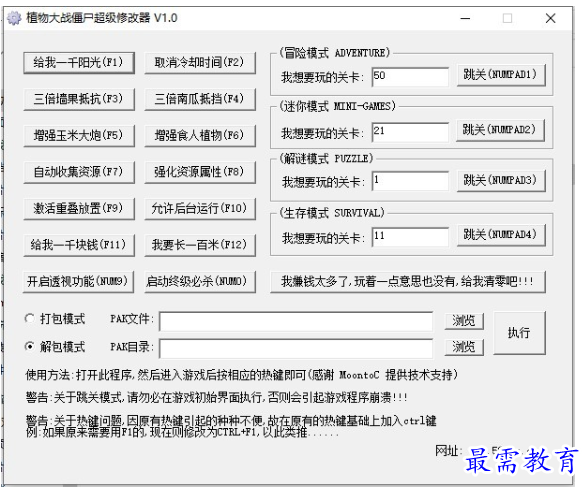Turn on 自动收集资源(F7)
The width and height of the screenshot is (587, 492).
click(79, 172)
